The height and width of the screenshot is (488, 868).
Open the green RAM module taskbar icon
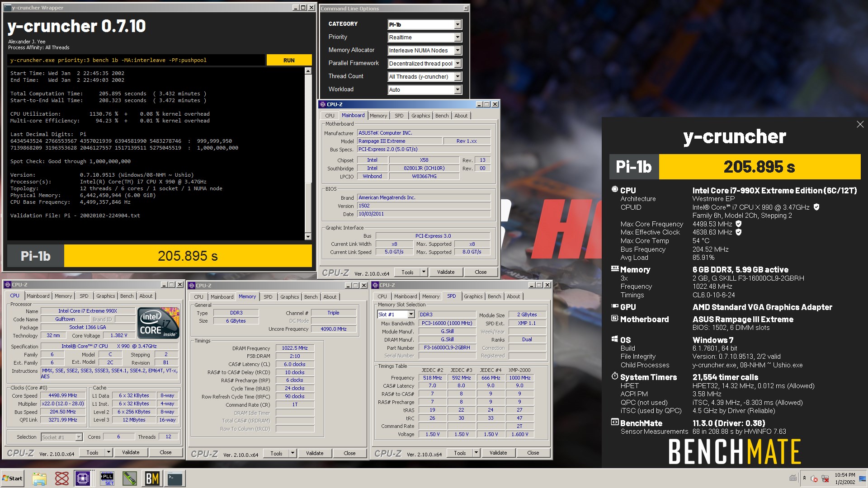130,479
